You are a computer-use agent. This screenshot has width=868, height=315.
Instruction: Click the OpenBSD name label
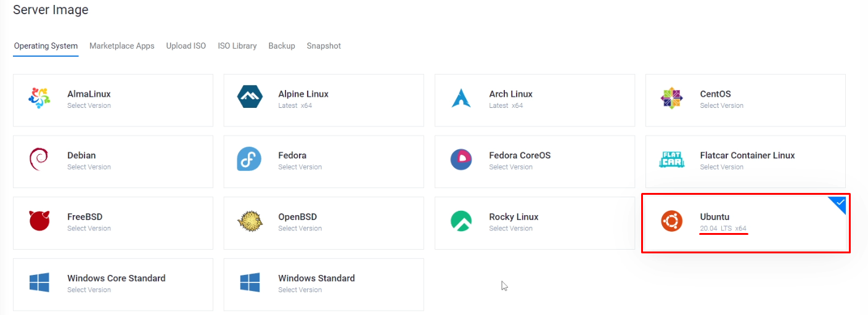pos(298,216)
